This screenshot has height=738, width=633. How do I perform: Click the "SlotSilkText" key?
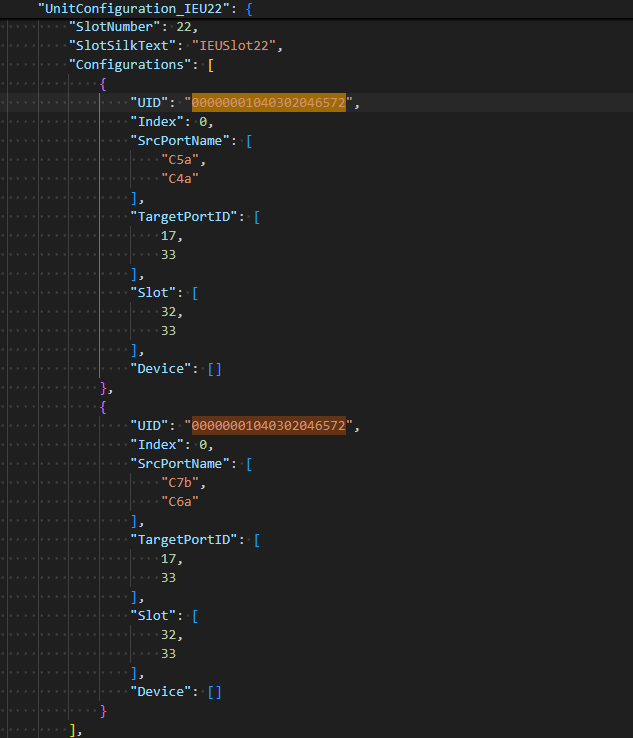click(118, 46)
